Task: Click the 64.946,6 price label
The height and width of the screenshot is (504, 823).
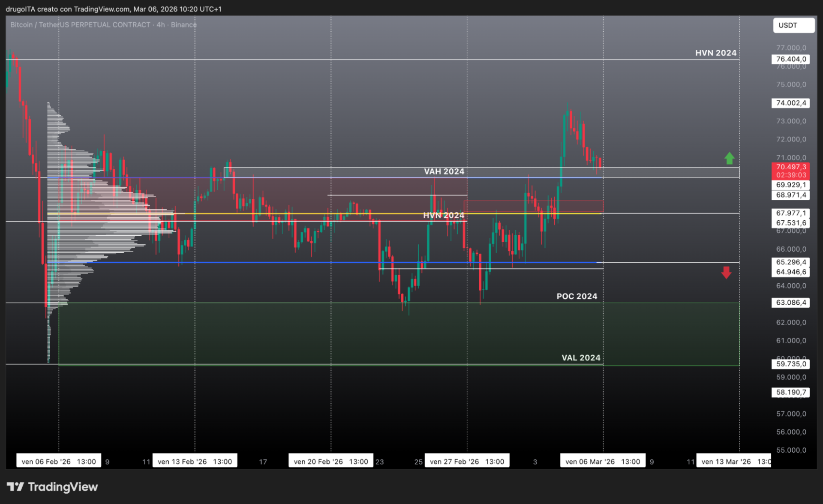Action: click(791, 272)
